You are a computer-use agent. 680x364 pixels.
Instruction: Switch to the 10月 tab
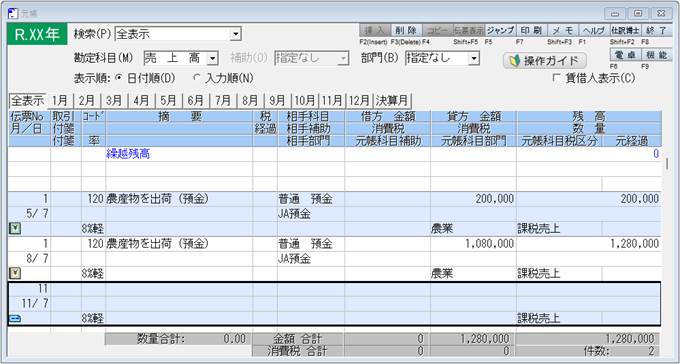pyautogui.click(x=305, y=101)
